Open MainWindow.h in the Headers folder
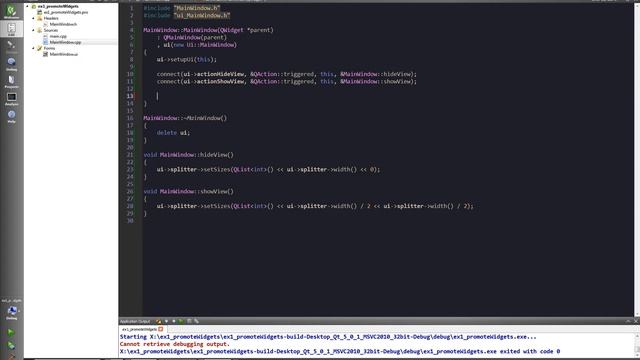Screen dimensions: 640x360 [x=63, y=24]
